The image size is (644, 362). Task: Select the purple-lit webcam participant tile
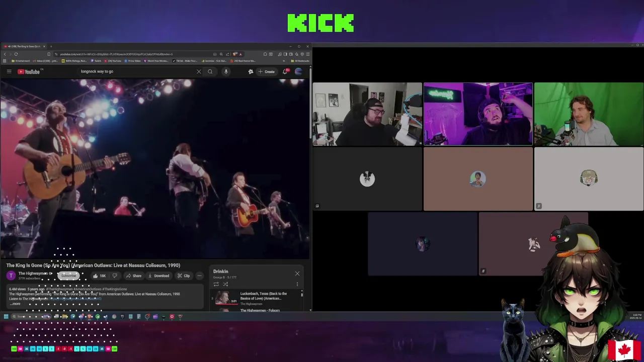(478, 114)
